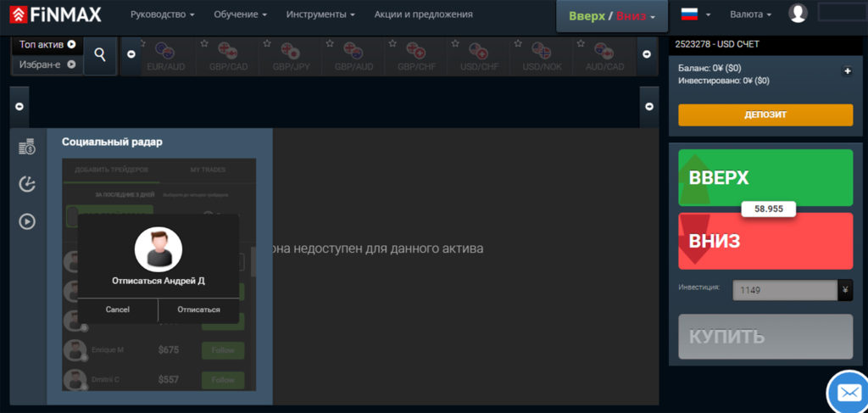Open the money stack sidebar icon

pos(27,147)
